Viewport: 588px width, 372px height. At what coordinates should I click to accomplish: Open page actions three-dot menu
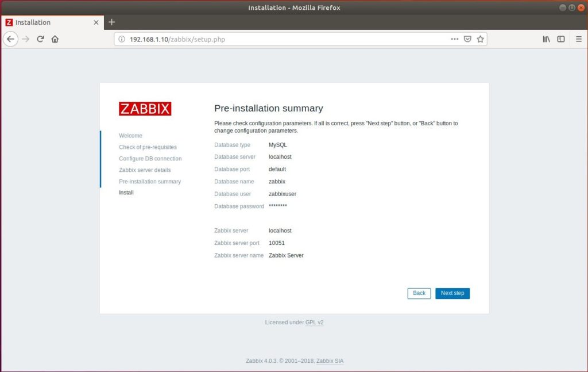tap(455, 39)
